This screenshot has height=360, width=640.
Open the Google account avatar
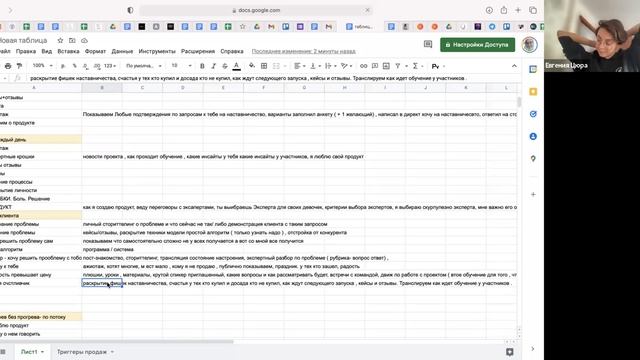click(x=529, y=44)
